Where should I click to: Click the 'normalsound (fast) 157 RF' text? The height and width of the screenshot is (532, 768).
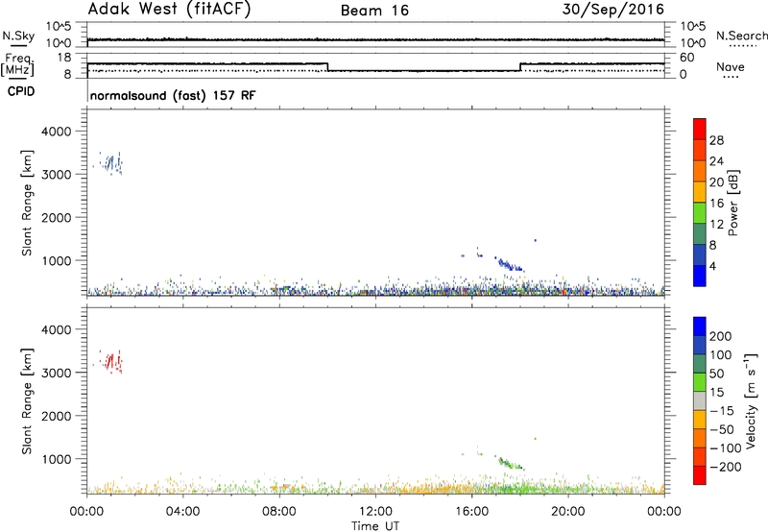pos(173,95)
